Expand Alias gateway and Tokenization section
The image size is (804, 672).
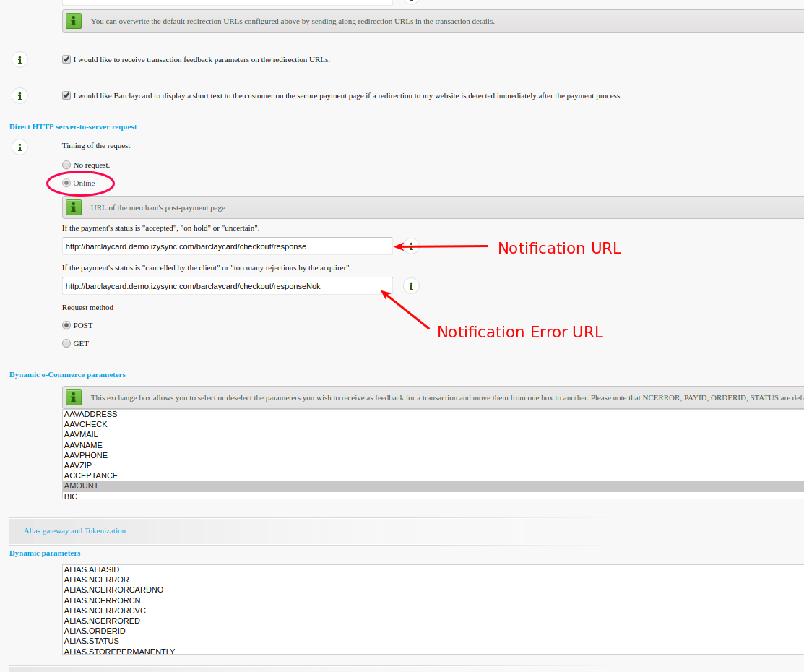pos(74,530)
